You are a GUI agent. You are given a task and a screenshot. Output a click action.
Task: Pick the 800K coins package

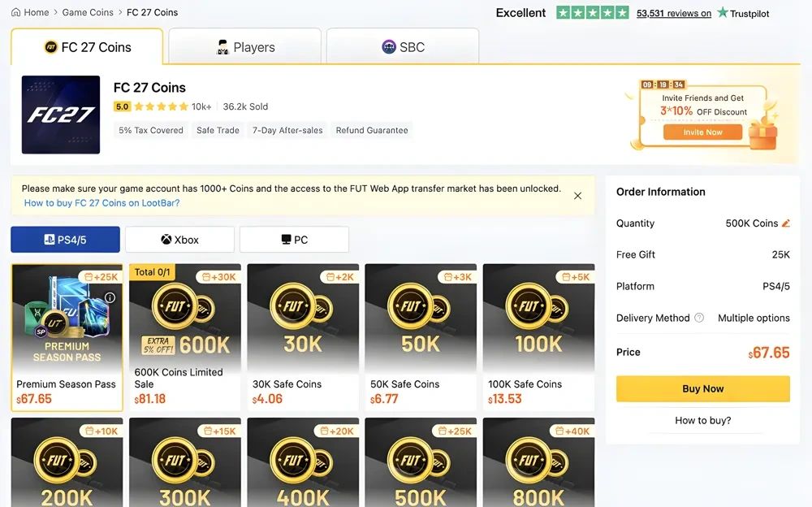[538, 462]
